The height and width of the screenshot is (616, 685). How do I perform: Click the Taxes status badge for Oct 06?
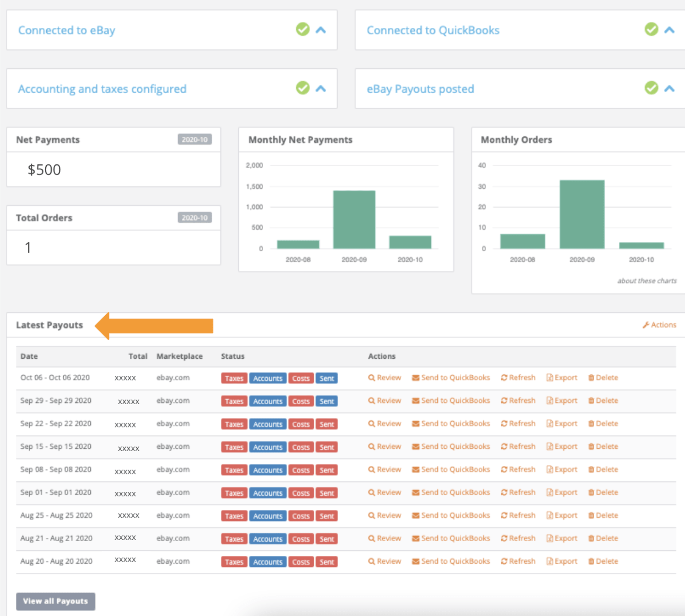234,378
